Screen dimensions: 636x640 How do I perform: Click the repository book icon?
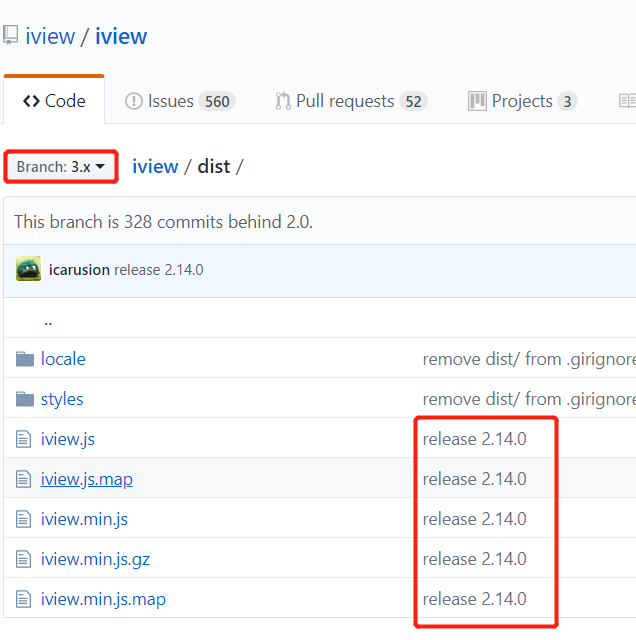click(10, 35)
